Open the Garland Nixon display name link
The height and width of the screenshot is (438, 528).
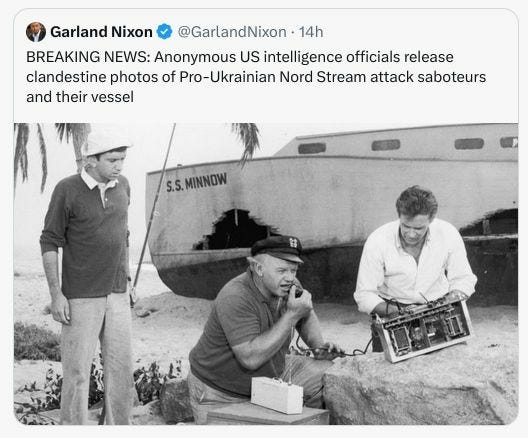click(x=101, y=32)
